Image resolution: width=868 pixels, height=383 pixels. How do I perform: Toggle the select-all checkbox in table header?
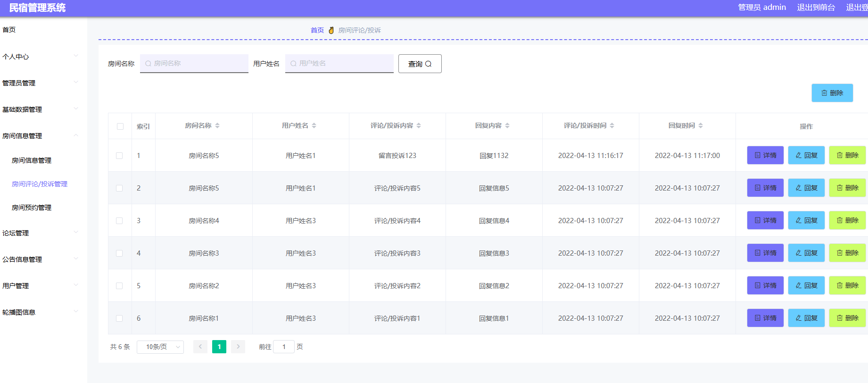click(120, 126)
